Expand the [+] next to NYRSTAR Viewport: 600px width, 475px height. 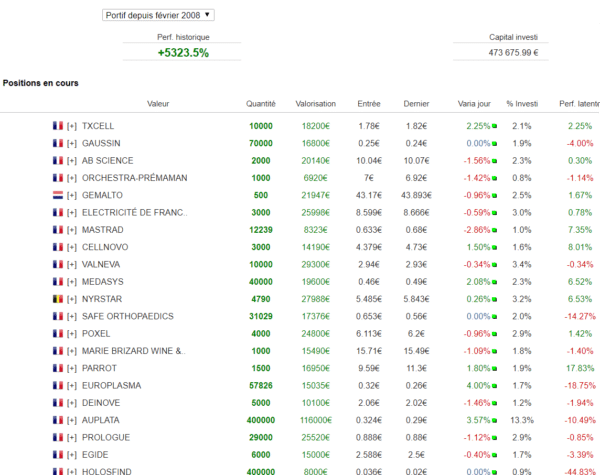[72, 299]
